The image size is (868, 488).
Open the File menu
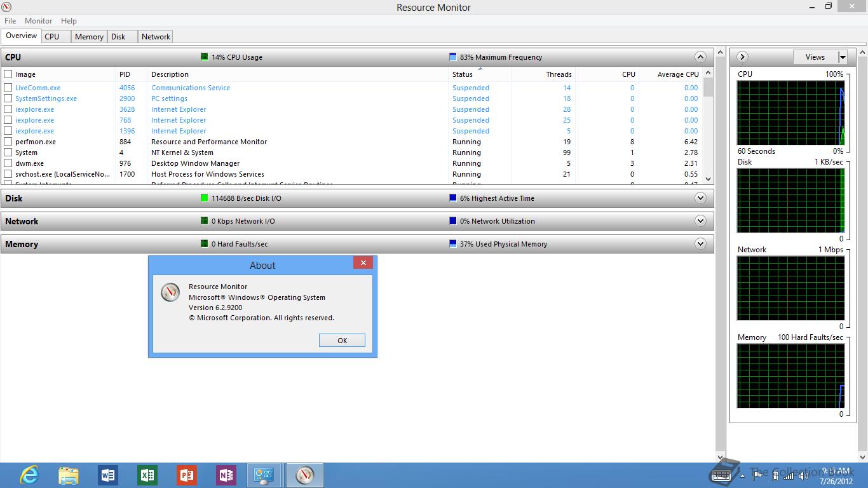(x=10, y=20)
